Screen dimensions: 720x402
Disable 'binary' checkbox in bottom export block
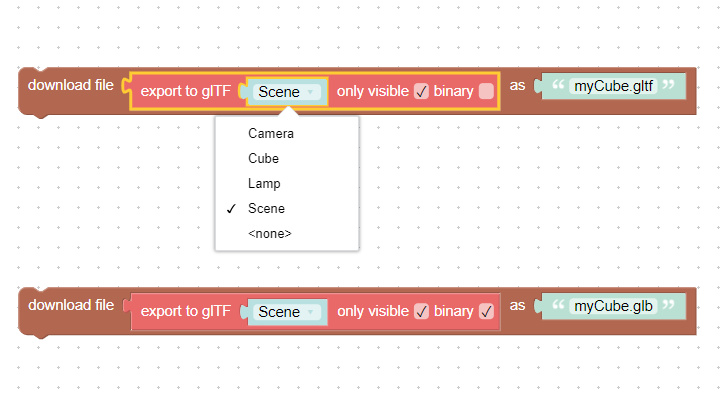486,311
